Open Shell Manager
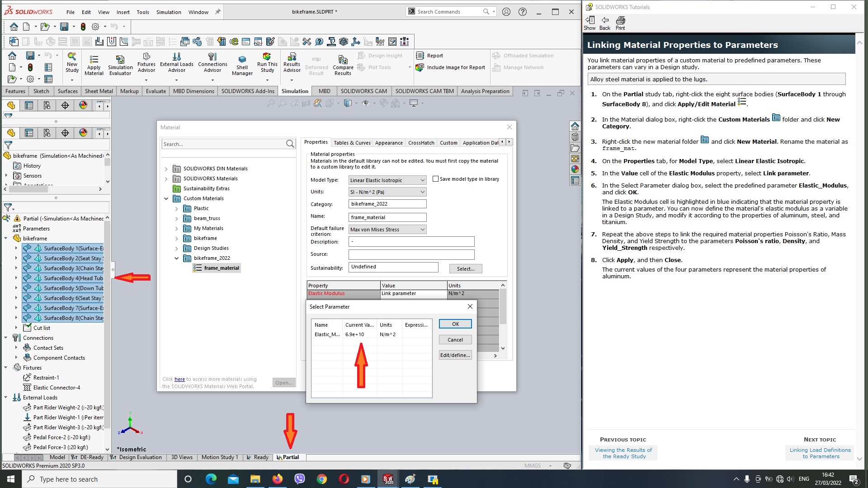 pyautogui.click(x=242, y=65)
